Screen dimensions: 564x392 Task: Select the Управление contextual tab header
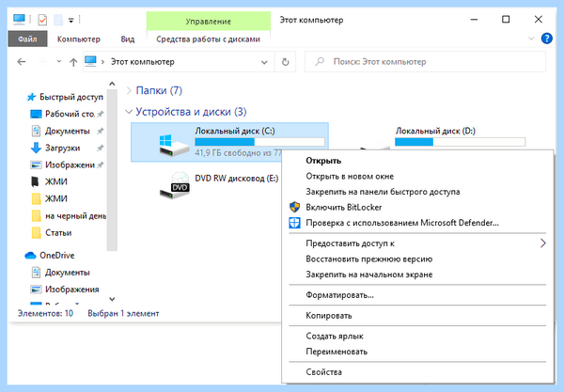tap(209, 22)
